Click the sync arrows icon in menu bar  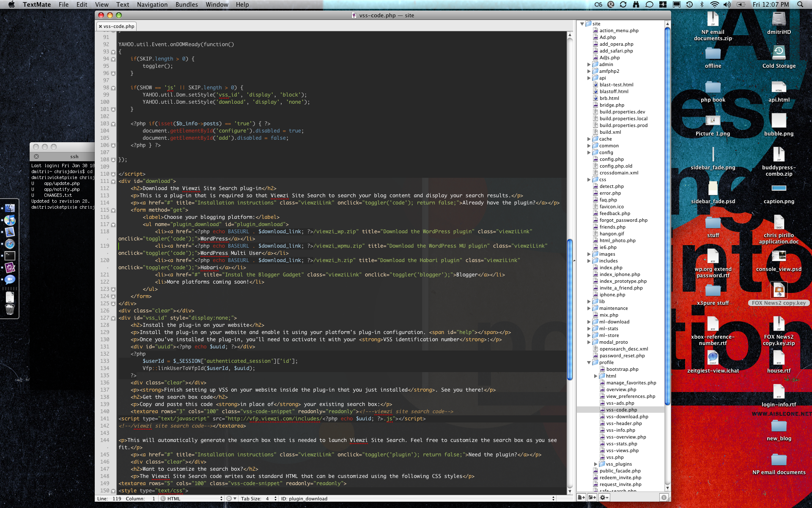click(x=623, y=5)
